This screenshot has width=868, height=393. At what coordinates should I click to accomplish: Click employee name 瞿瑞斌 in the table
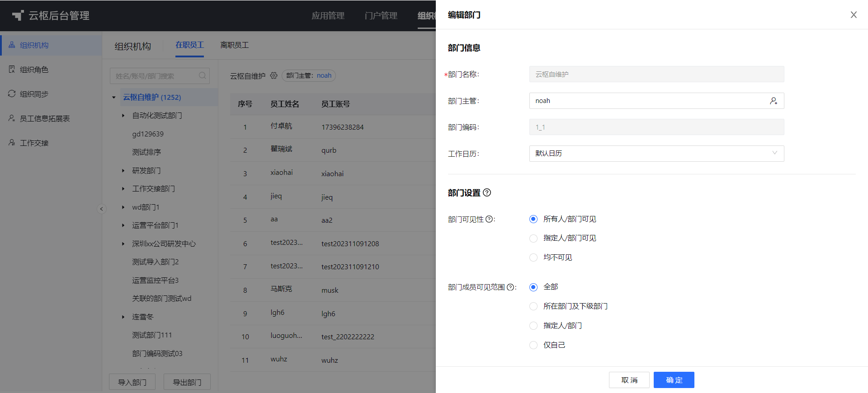tap(281, 149)
